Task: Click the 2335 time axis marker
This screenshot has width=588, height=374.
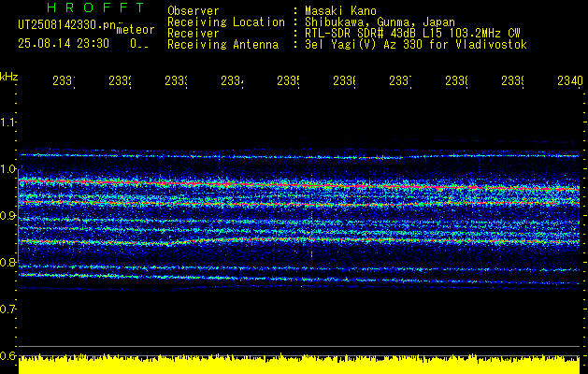Action: click(288, 81)
